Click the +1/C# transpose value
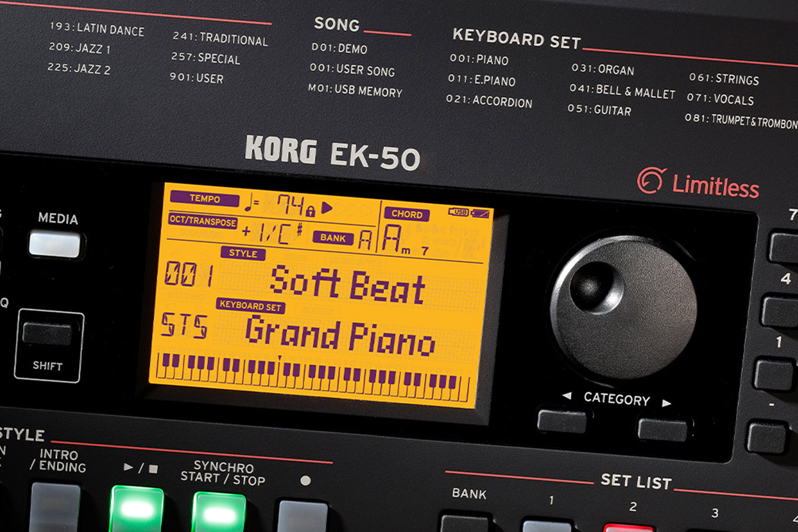This screenshot has height=532, width=798. (x=272, y=232)
